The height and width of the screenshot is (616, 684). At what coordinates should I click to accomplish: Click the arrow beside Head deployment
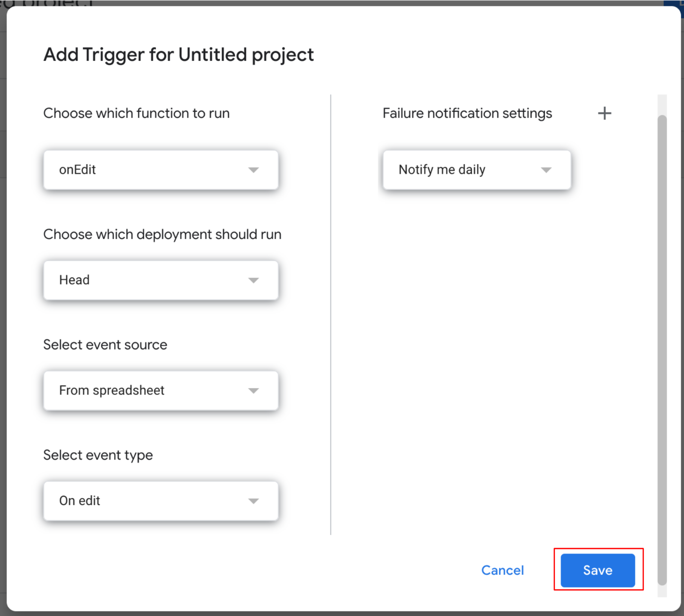pos(253,280)
